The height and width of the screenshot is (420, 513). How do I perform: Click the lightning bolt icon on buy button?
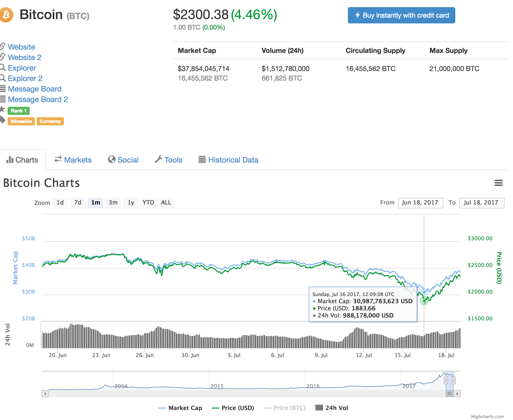(x=357, y=15)
